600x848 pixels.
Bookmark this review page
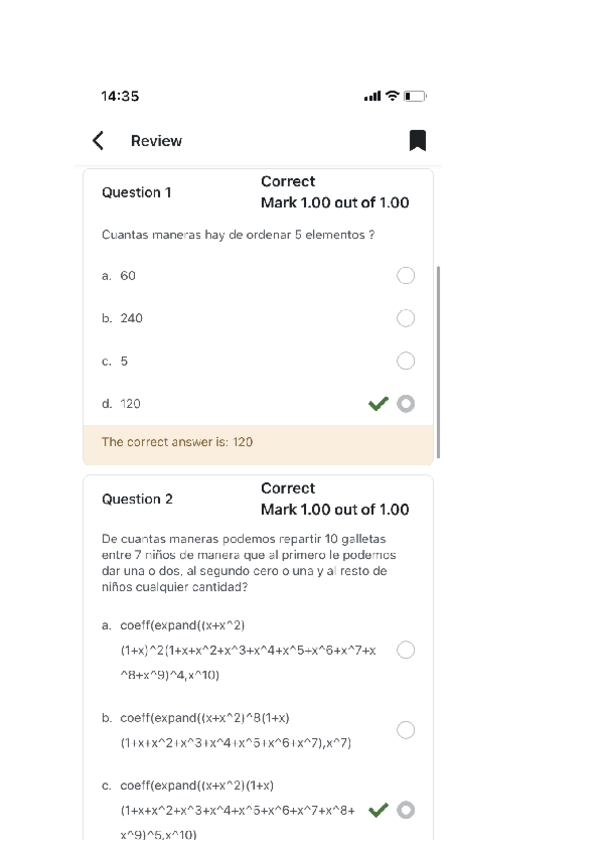tap(418, 141)
